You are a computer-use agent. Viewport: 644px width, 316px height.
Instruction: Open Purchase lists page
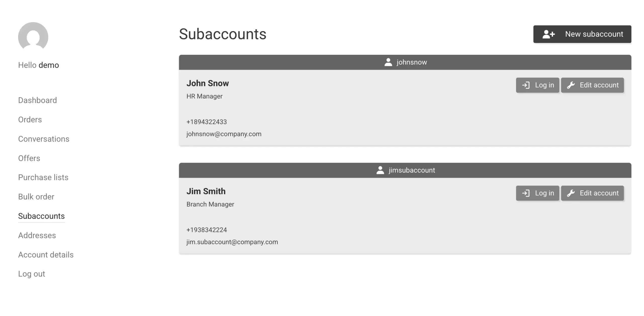[x=43, y=177]
